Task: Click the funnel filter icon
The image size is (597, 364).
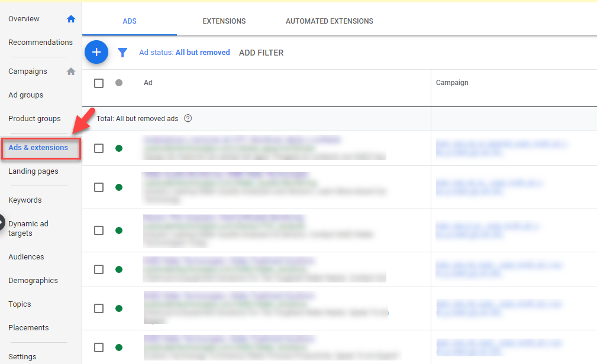Action: pos(122,53)
